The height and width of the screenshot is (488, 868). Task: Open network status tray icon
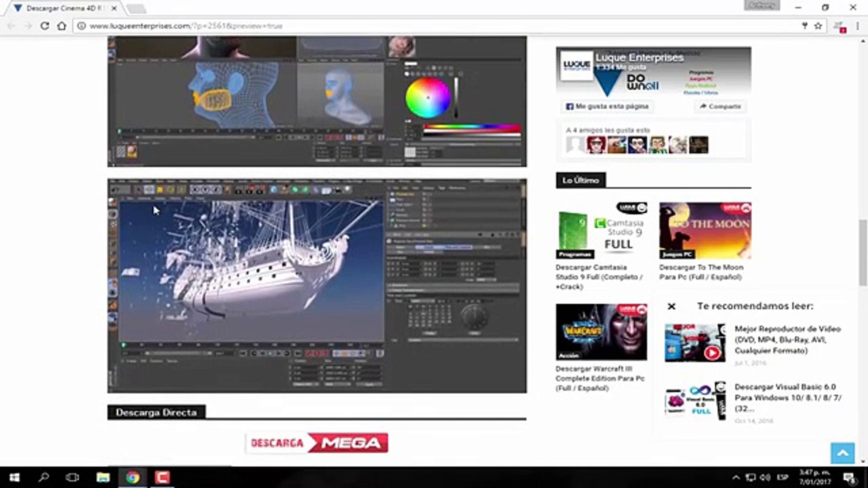click(750, 477)
